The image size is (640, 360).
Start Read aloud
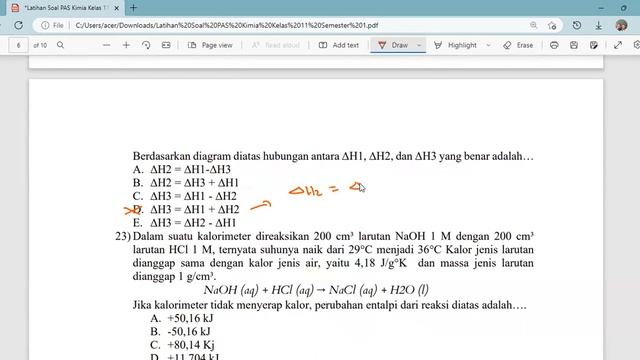tap(276, 45)
